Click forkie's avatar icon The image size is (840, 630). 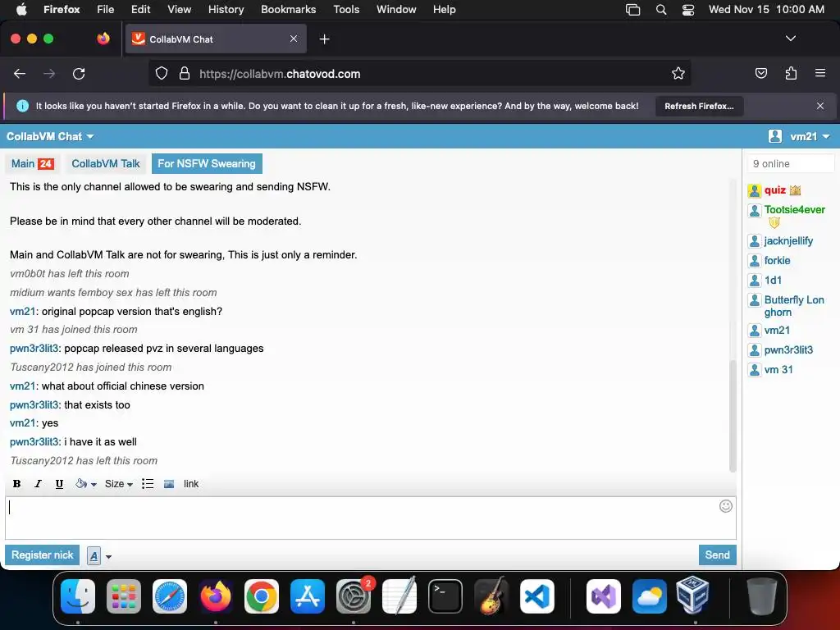[x=755, y=261]
